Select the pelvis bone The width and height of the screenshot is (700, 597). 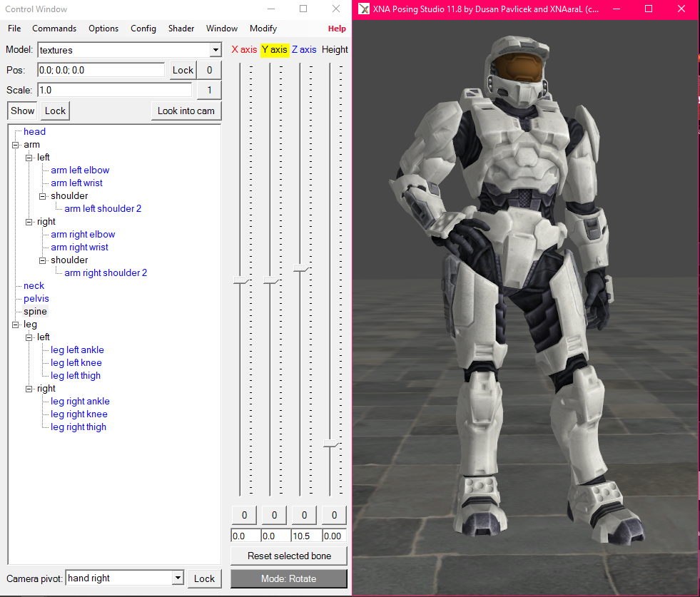[x=36, y=299]
